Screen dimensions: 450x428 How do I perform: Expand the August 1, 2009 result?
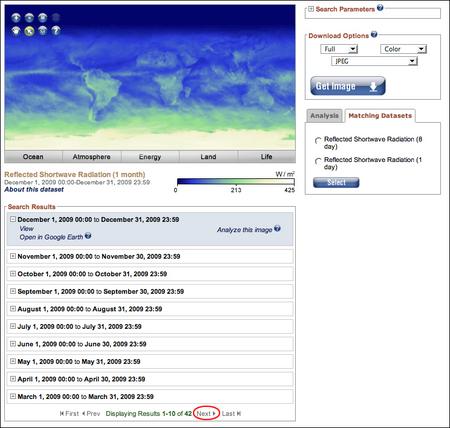coord(13,309)
